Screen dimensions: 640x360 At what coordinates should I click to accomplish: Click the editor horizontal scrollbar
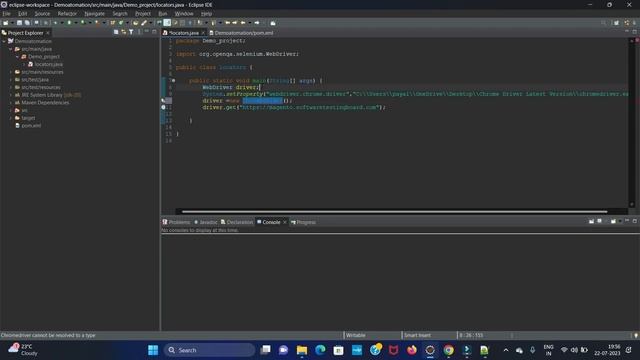(394, 211)
